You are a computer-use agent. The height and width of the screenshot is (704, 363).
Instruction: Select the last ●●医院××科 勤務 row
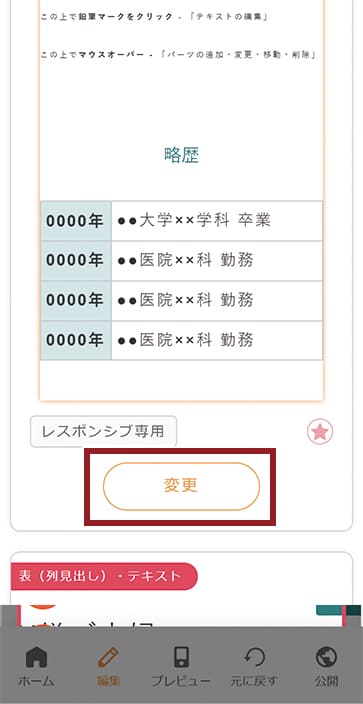(x=182, y=340)
